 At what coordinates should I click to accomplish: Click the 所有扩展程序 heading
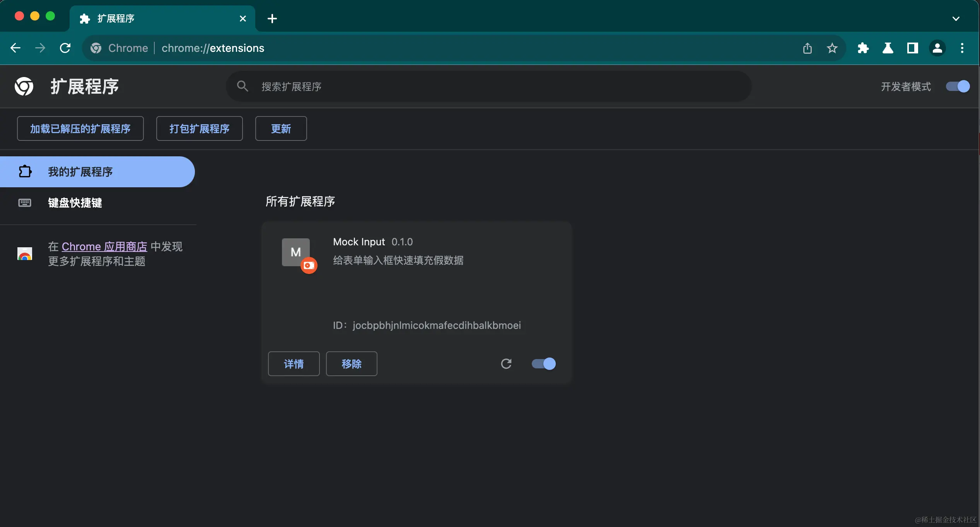300,202
